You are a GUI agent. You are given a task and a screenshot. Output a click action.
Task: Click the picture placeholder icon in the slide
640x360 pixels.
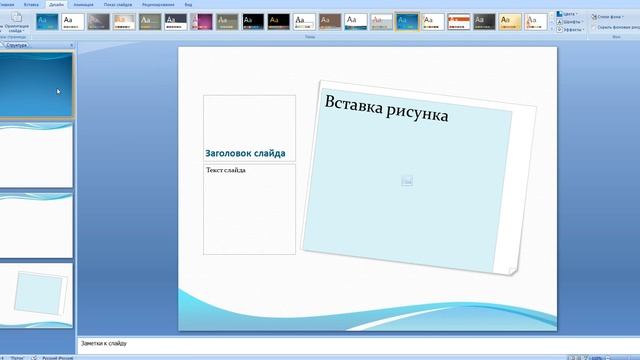click(407, 180)
